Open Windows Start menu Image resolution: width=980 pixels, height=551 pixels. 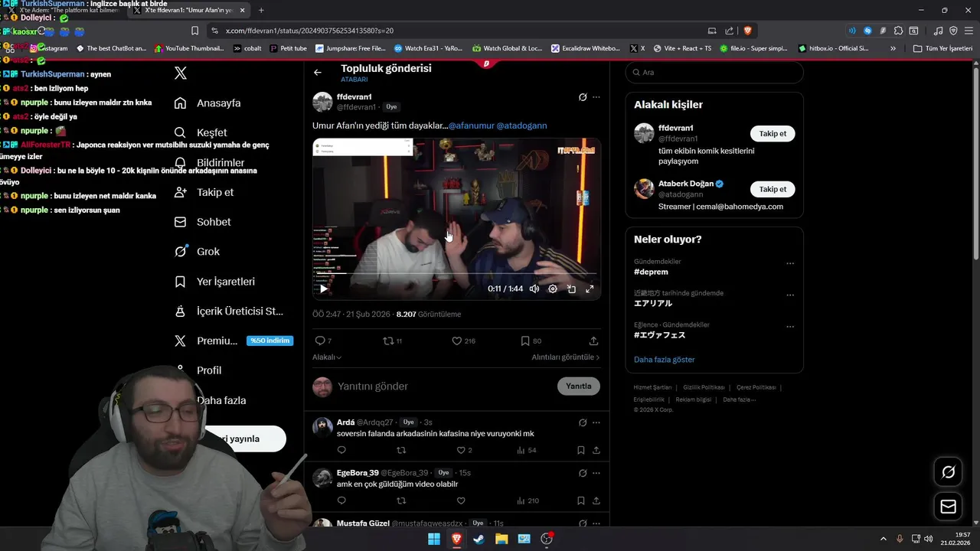[434, 539]
